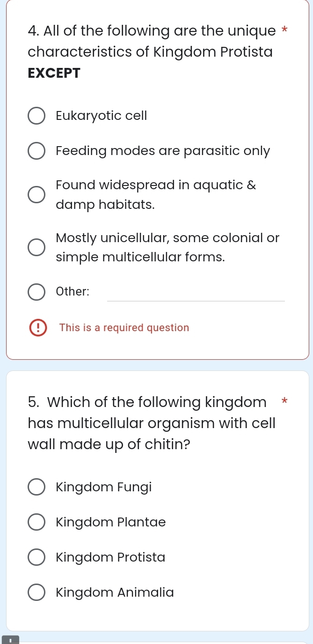Choose Kingdom Fungi for question 5
This screenshot has width=313, height=644.
[x=36, y=487]
